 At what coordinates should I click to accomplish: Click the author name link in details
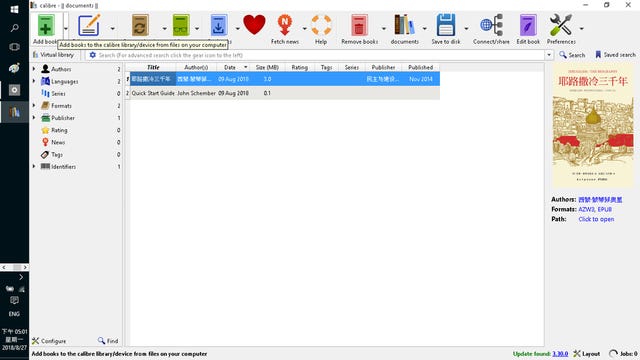click(600, 200)
